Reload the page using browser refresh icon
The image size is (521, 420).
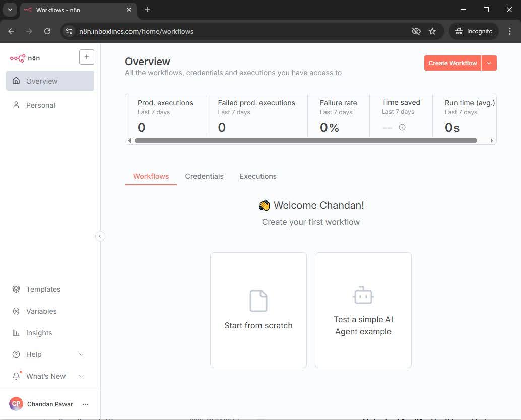click(47, 31)
